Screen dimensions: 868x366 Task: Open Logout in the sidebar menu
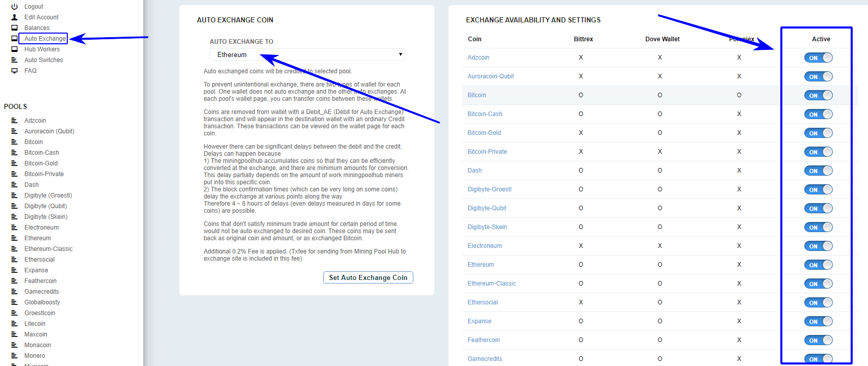pos(34,7)
